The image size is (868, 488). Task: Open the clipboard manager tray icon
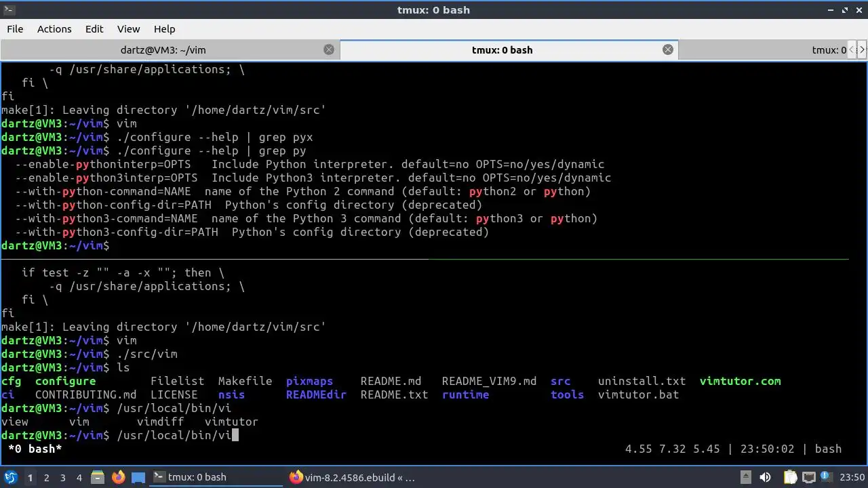tap(791, 477)
